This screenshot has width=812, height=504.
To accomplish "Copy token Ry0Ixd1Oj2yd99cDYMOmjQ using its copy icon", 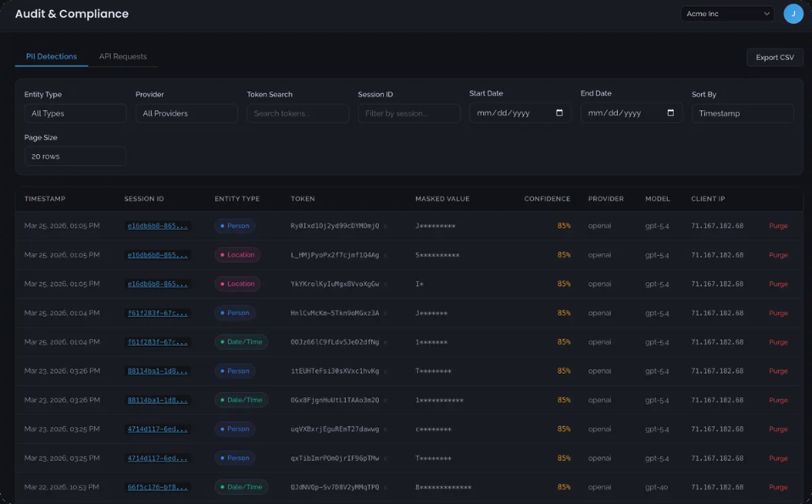I will coord(386,226).
